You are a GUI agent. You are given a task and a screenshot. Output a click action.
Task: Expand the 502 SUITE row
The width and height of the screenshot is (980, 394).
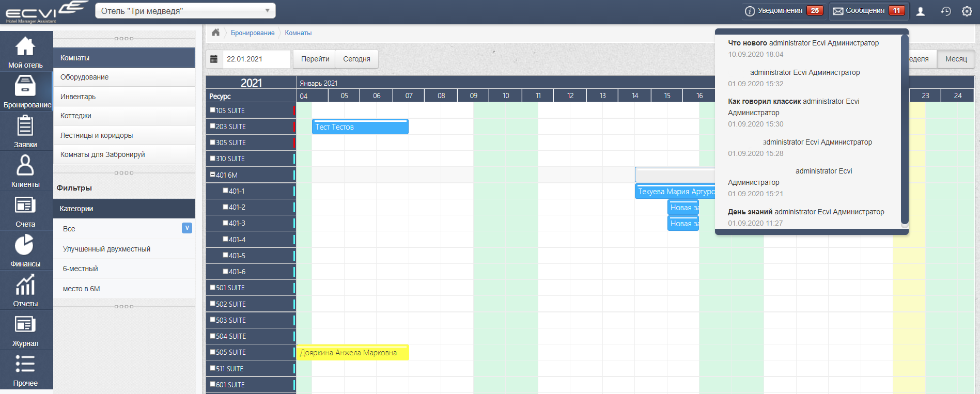click(212, 304)
